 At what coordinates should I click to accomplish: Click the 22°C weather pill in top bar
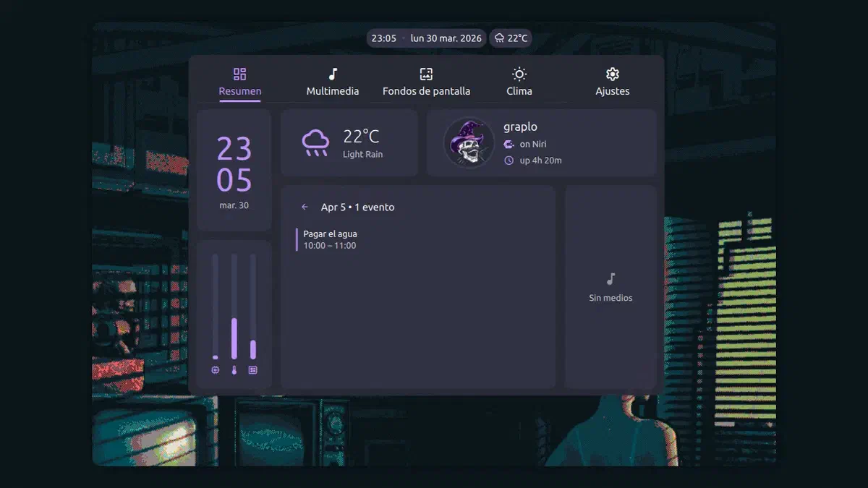pos(511,38)
